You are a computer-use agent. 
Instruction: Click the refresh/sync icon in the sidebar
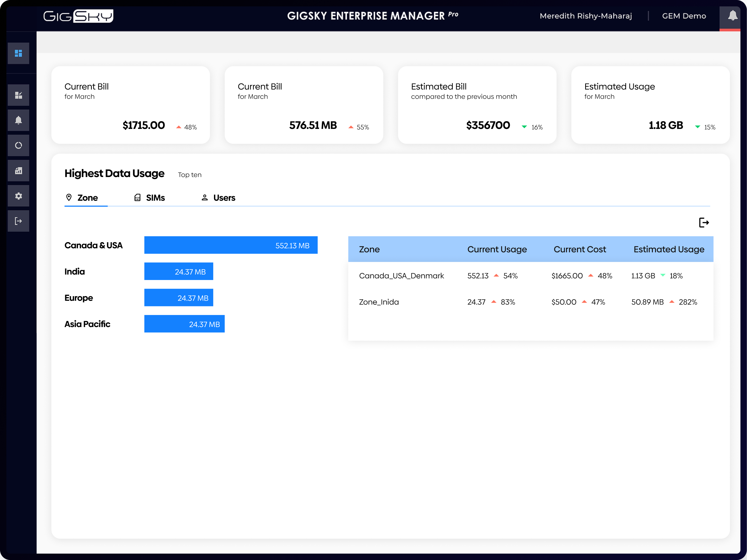point(18,145)
